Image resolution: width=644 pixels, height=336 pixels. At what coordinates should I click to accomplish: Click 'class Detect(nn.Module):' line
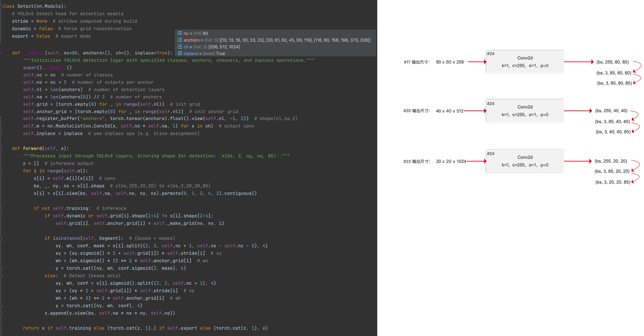coord(34,6)
